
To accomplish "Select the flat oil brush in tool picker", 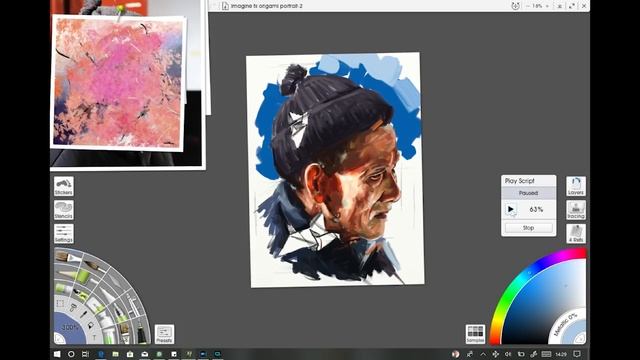I will point(68,257).
